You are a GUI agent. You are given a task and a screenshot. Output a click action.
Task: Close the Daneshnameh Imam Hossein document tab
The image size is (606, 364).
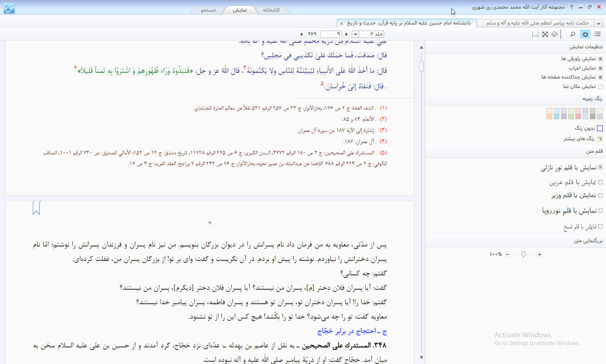342,23
